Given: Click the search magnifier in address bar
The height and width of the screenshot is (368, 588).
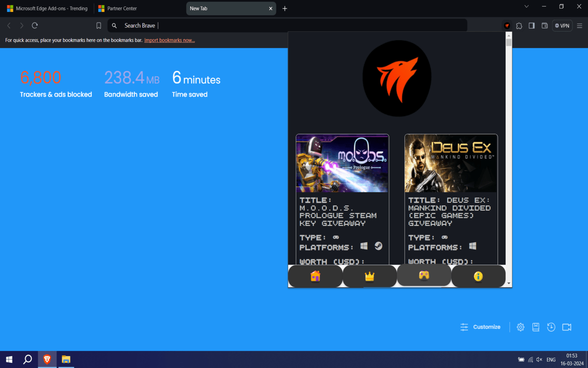Looking at the screenshot, I should point(114,26).
